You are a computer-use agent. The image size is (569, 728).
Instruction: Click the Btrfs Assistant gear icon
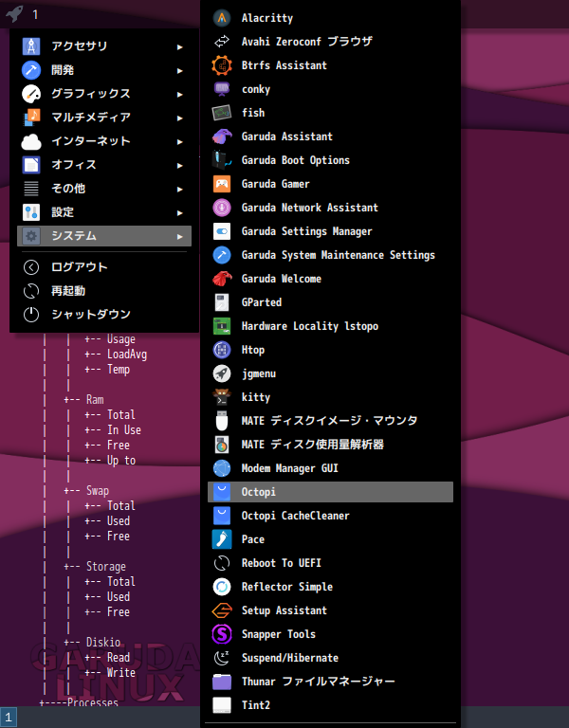point(222,65)
